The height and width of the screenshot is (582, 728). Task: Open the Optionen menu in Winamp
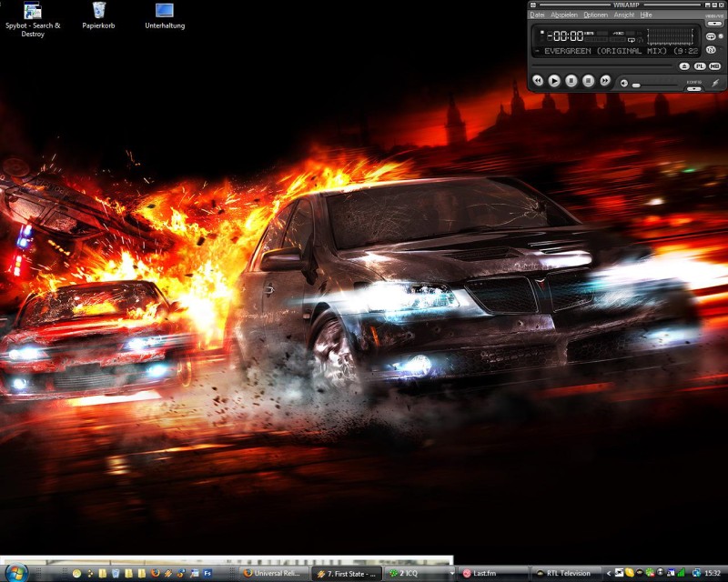[x=595, y=15]
